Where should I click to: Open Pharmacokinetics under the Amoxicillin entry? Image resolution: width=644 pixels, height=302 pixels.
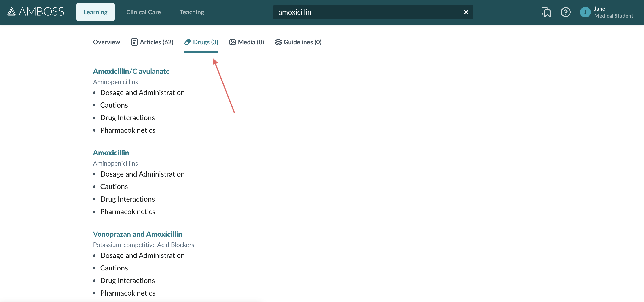pos(128,211)
